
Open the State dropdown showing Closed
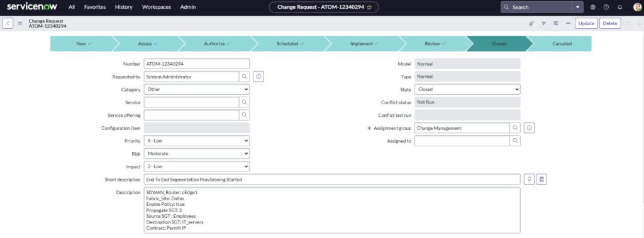pyautogui.click(x=467, y=89)
